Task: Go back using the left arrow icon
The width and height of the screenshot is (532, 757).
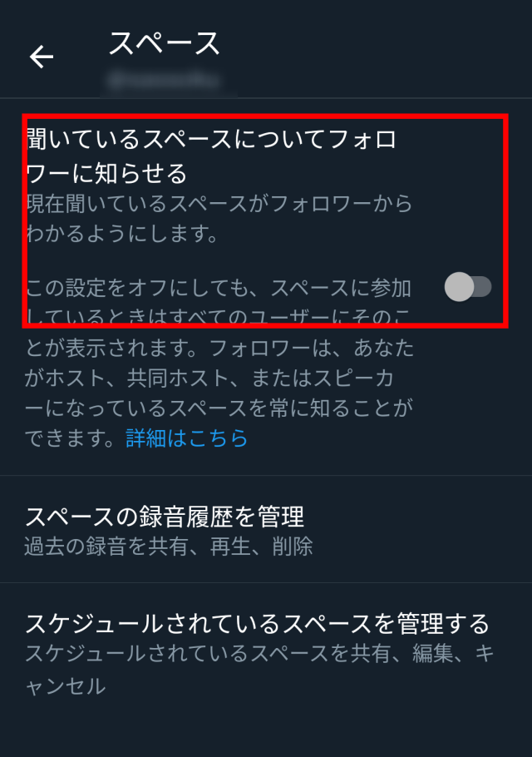Action: [x=42, y=57]
